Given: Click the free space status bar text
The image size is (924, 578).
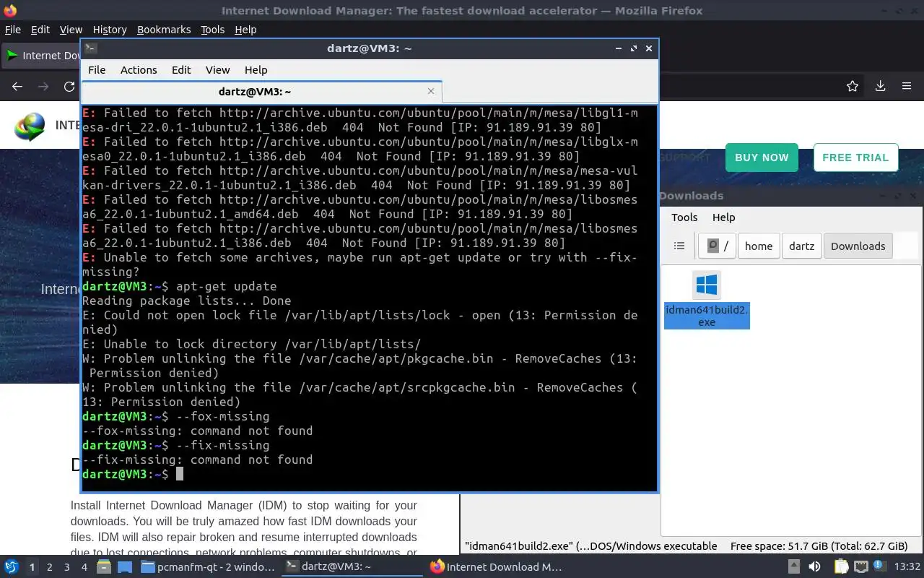Looking at the screenshot, I should tap(819, 546).
